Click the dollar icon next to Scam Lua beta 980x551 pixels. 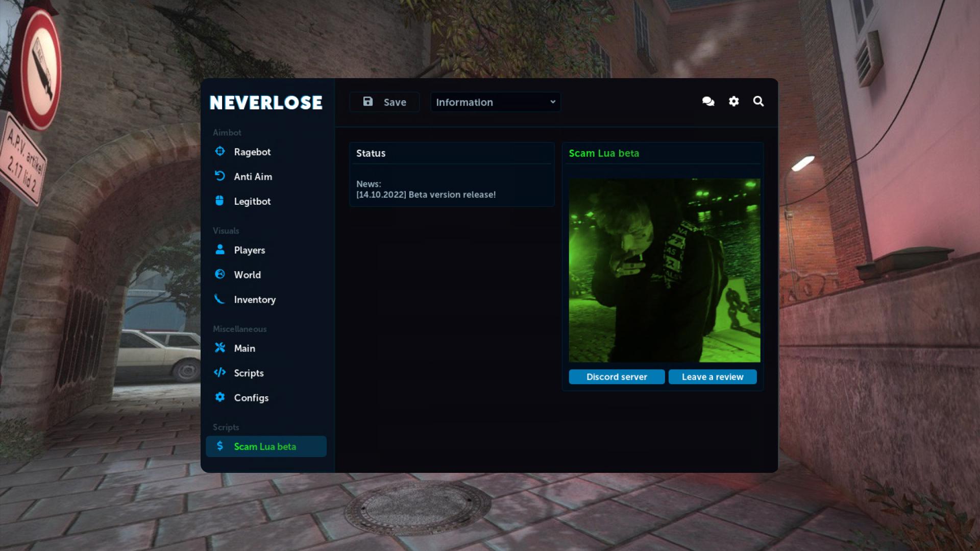pos(219,446)
